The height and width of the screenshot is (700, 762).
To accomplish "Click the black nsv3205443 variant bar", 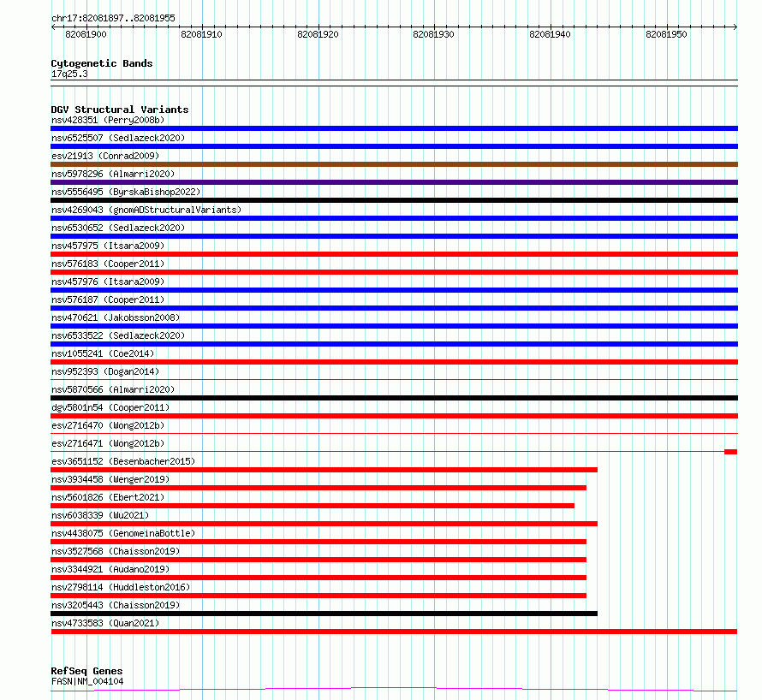I will tap(324, 614).
